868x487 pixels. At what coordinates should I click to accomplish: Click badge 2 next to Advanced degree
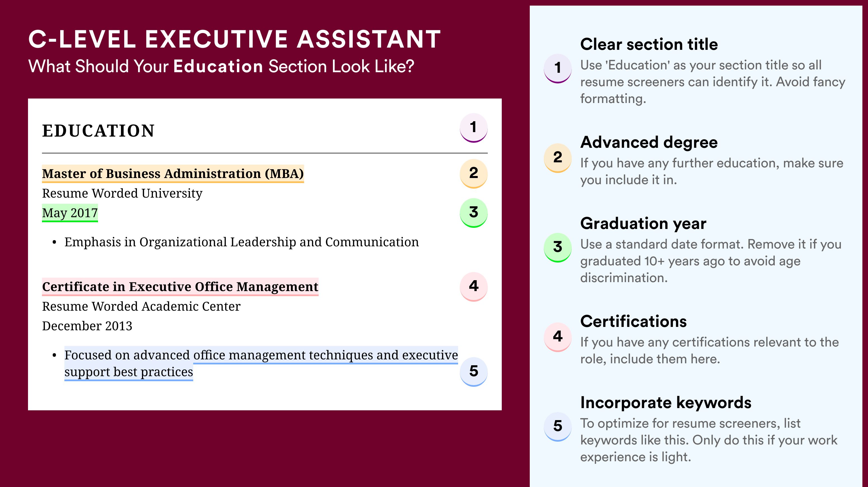(x=558, y=158)
